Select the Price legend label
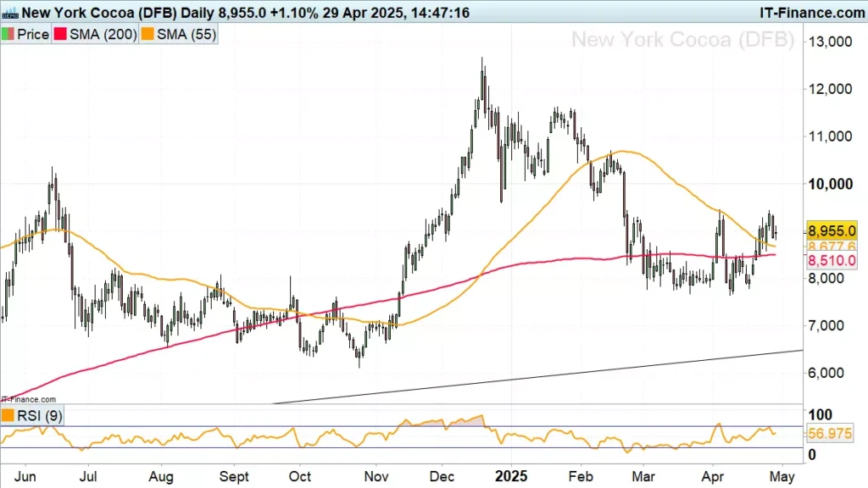Image resolution: width=868 pixels, height=488 pixels. (x=34, y=35)
